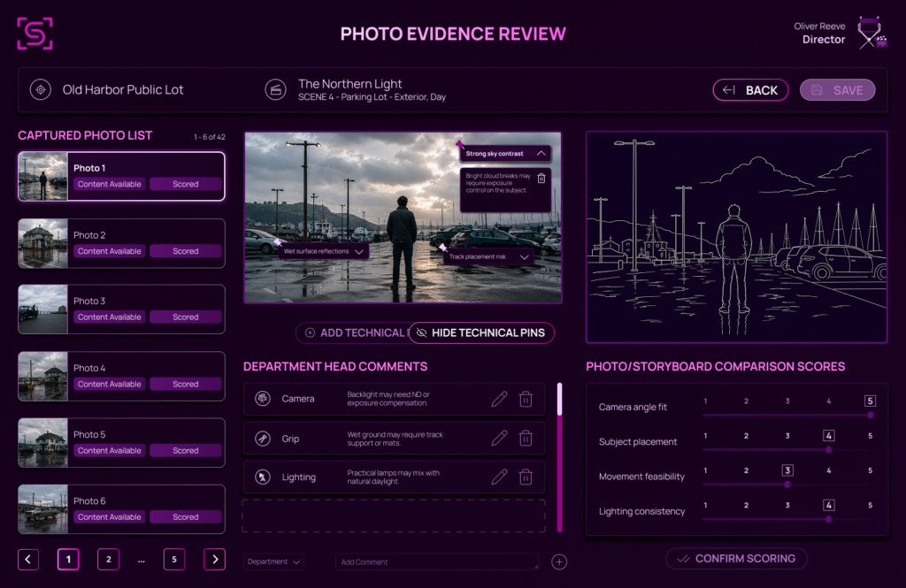This screenshot has height=588, width=906.
Task: Select Photo 1 in captured list
Action: coord(121,176)
